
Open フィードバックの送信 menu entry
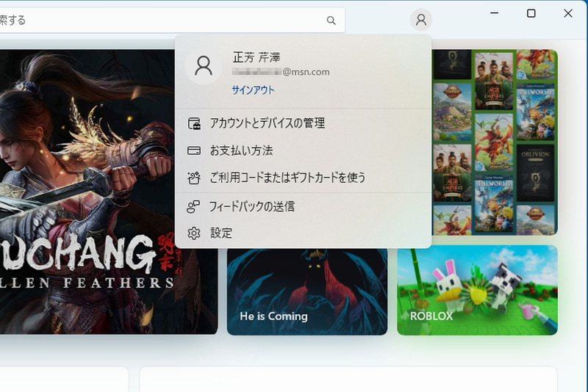[x=303, y=206]
